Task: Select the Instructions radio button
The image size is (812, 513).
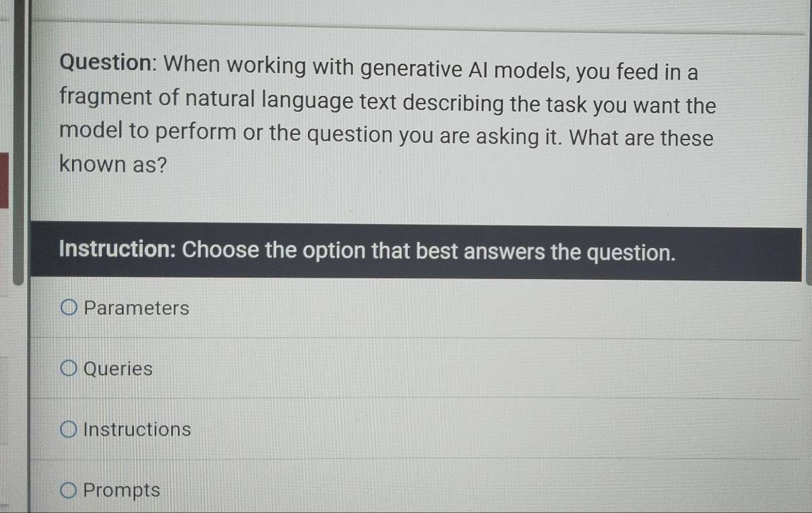Action: pos(68,429)
